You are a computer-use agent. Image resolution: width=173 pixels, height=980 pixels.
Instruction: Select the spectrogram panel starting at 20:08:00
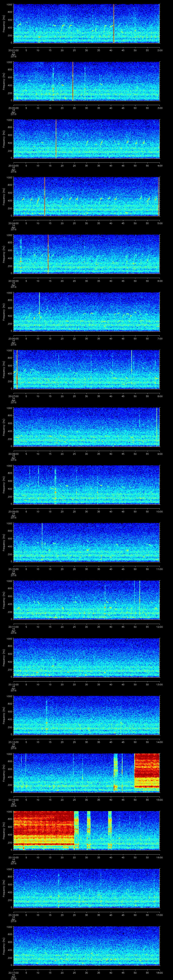86,427
